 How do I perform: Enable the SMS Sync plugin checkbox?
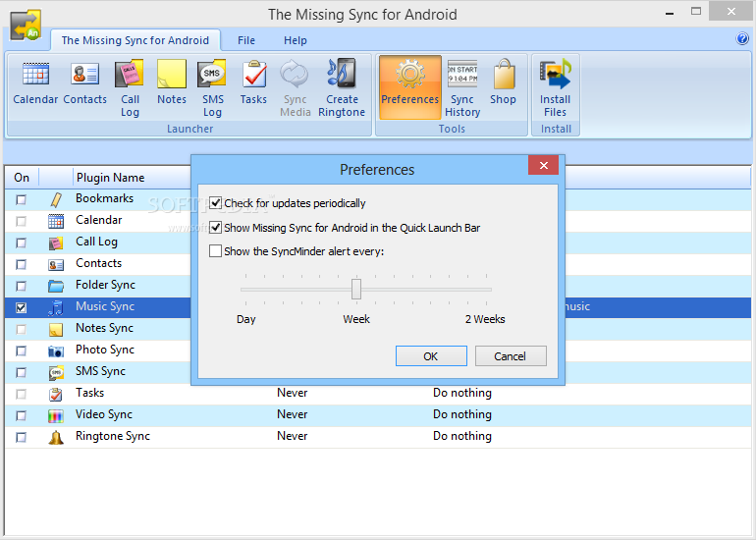tap(22, 372)
